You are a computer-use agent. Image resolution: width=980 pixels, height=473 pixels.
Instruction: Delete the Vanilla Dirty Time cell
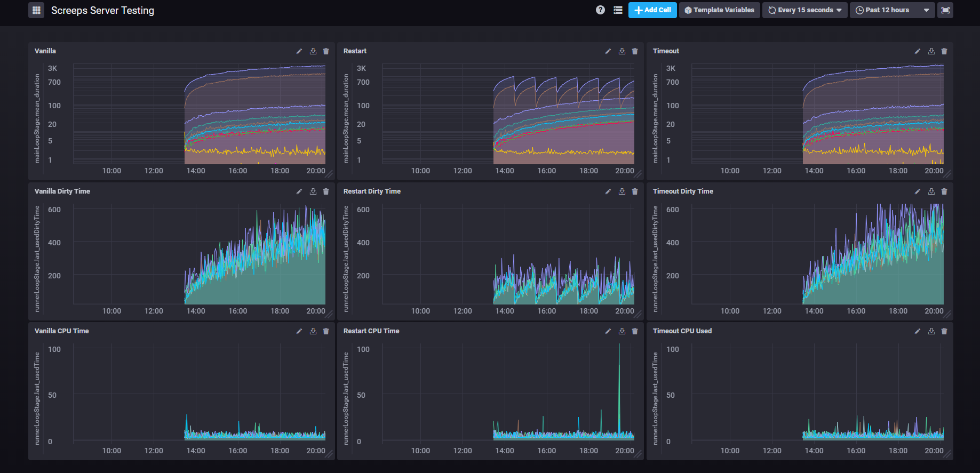326,191
